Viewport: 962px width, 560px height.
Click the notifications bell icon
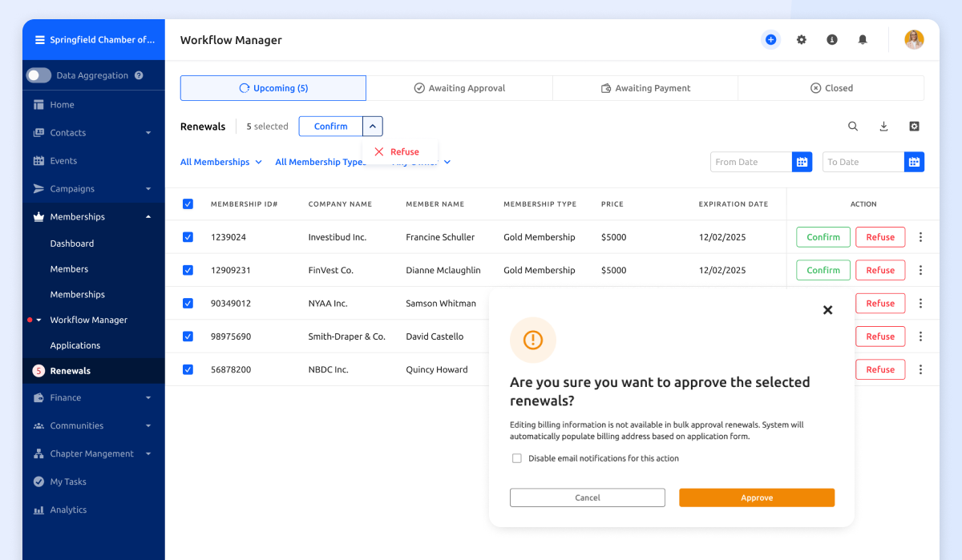pos(863,39)
